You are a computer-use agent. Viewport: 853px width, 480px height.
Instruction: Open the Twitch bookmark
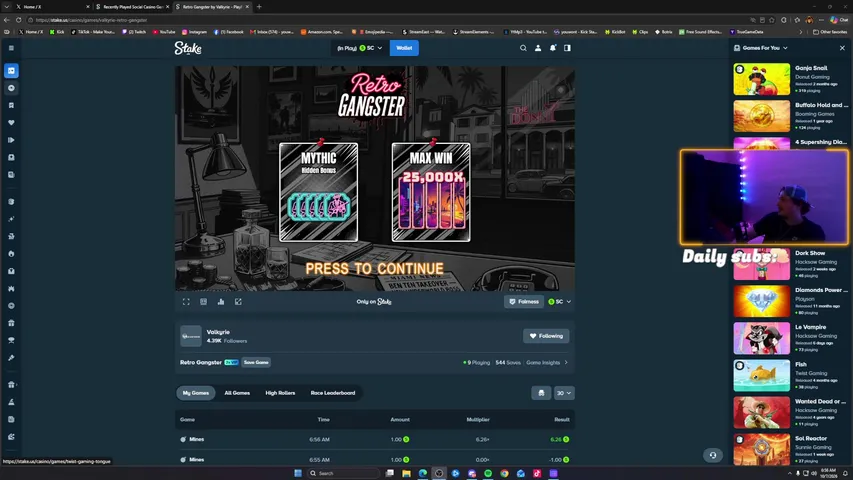point(134,32)
